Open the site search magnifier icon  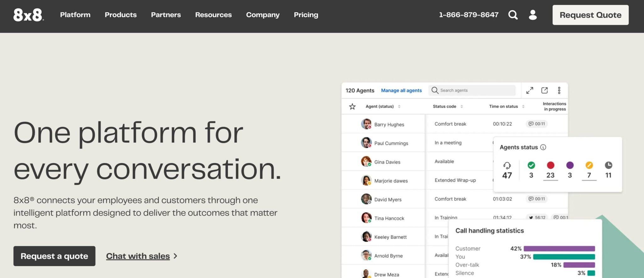click(513, 15)
